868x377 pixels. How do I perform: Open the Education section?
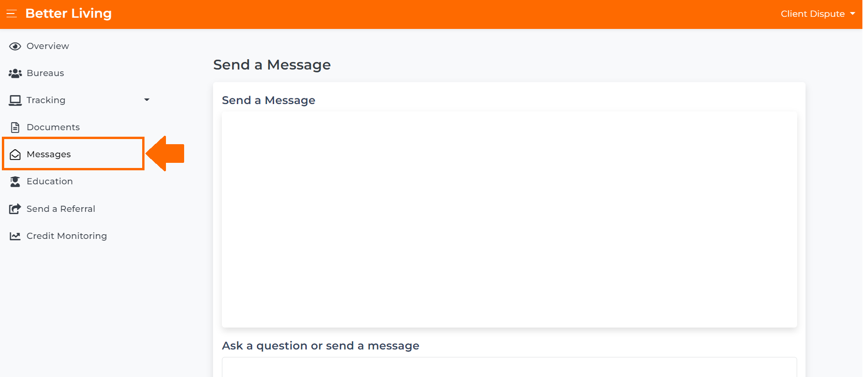pyautogui.click(x=49, y=182)
